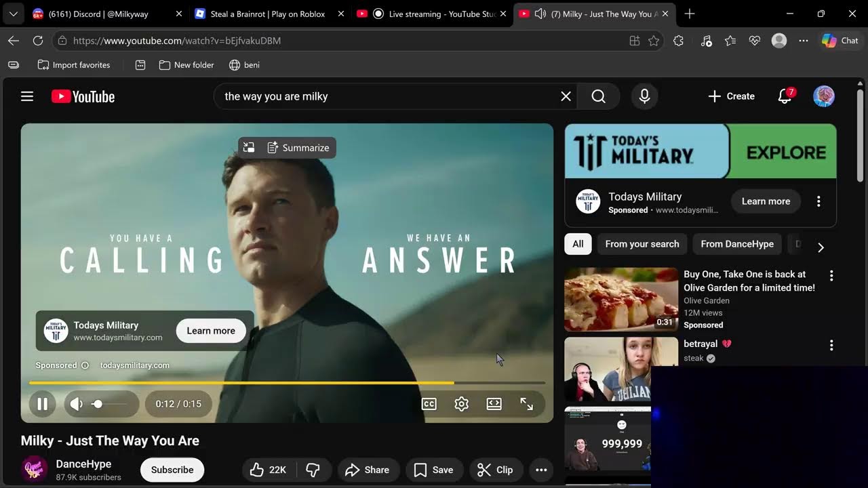Click on the video progress bar

287,383
